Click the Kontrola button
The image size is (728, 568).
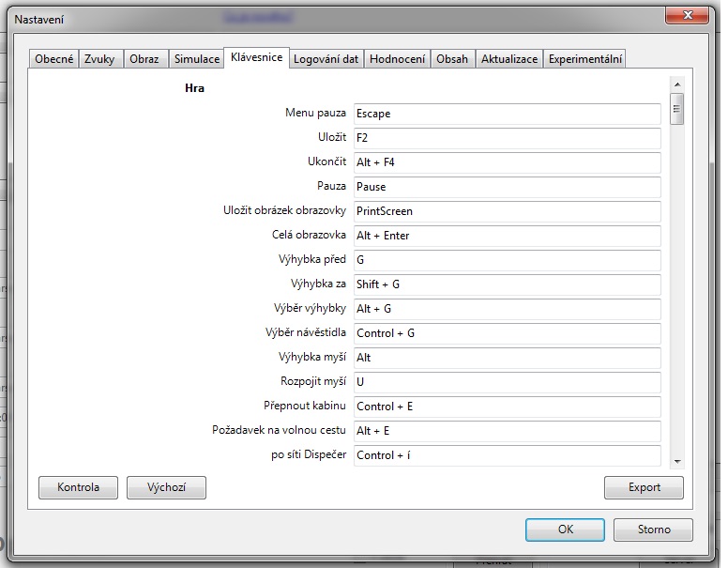pyautogui.click(x=78, y=487)
